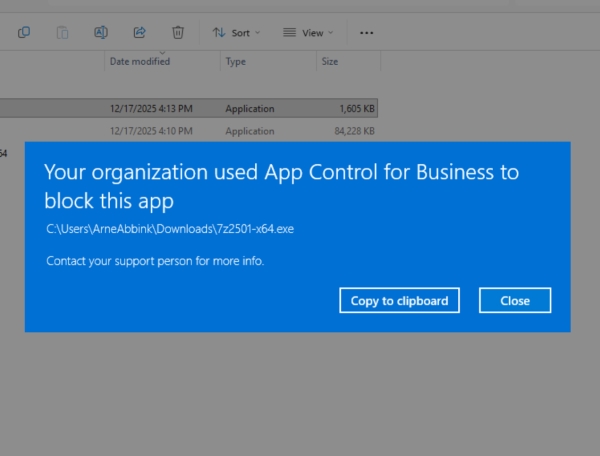This screenshot has height=456, width=600.
Task: Click the Share icon in the toolbar
Action: (140, 32)
